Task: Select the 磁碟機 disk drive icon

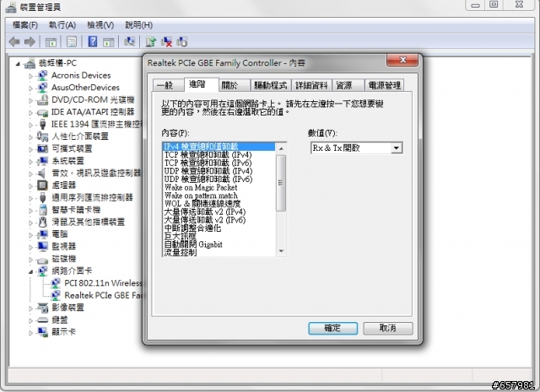Action: pyautogui.click(x=42, y=260)
